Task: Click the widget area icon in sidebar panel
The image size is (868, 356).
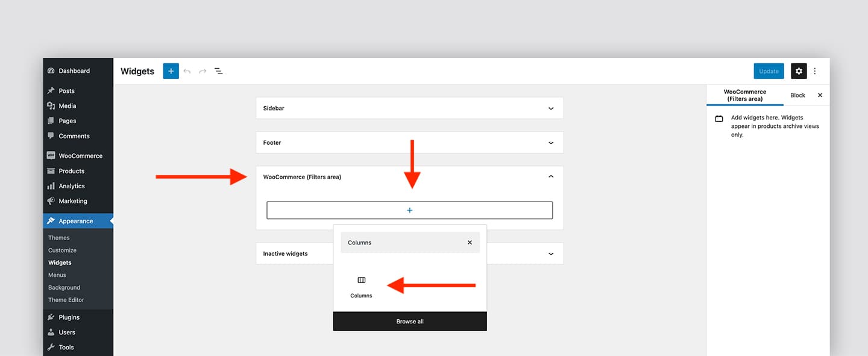Action: 719,118
